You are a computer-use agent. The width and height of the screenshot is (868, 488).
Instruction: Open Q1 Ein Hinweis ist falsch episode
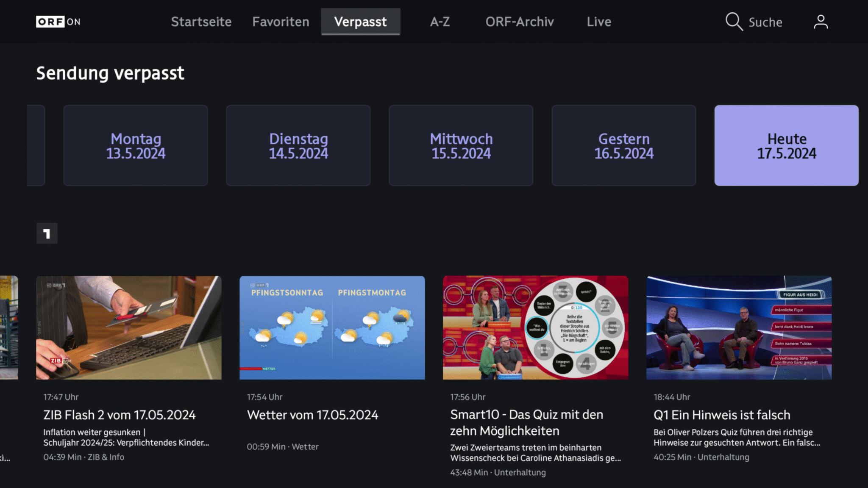click(x=739, y=327)
